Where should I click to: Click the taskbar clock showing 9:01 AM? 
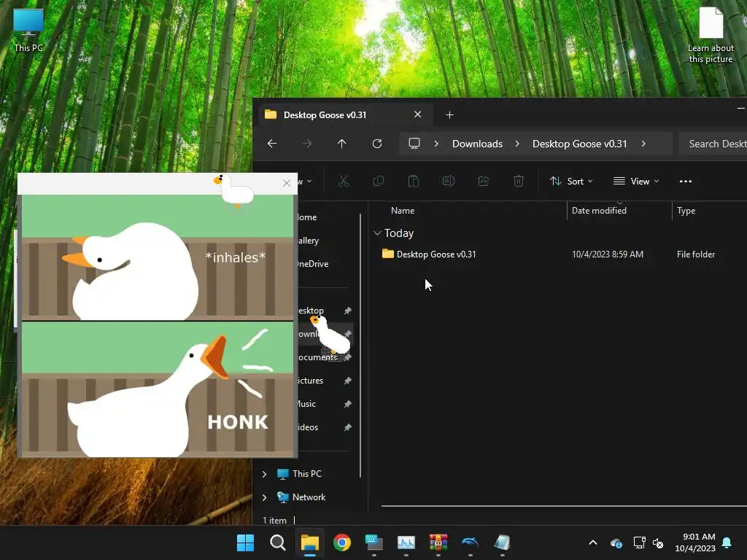click(x=694, y=542)
